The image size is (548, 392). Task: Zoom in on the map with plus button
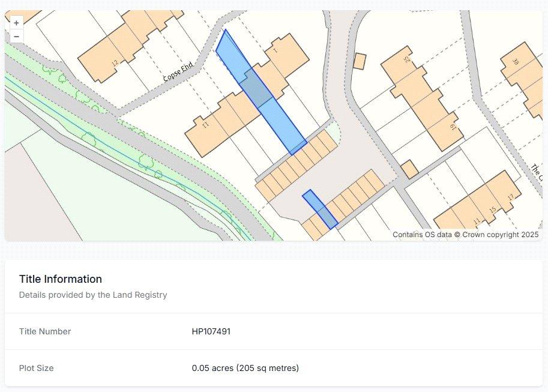pyautogui.click(x=16, y=23)
